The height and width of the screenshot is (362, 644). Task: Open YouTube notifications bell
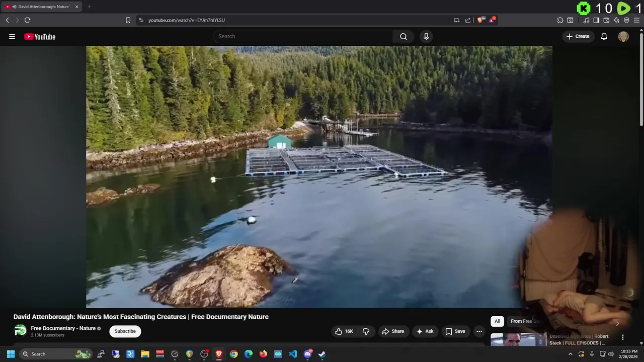[x=604, y=36]
